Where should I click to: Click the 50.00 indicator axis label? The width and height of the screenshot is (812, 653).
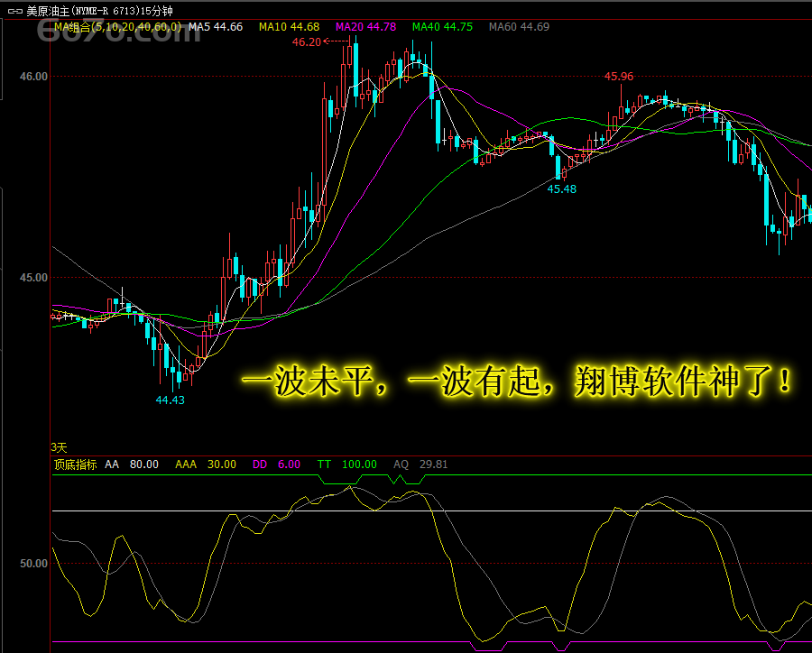click(33, 564)
